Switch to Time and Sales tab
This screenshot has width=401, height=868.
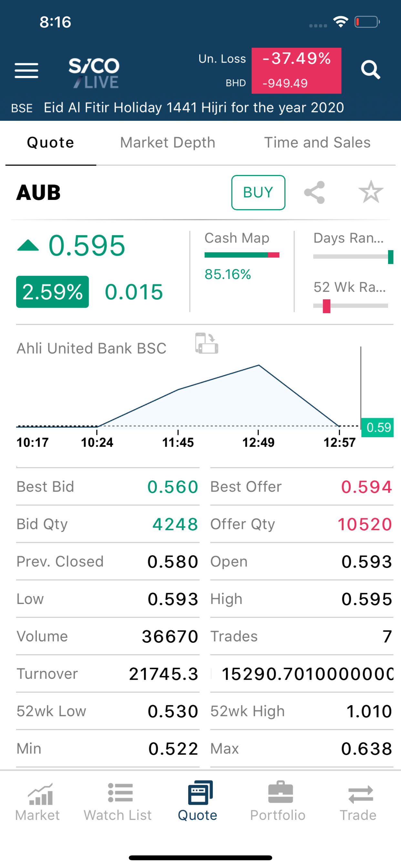317,142
